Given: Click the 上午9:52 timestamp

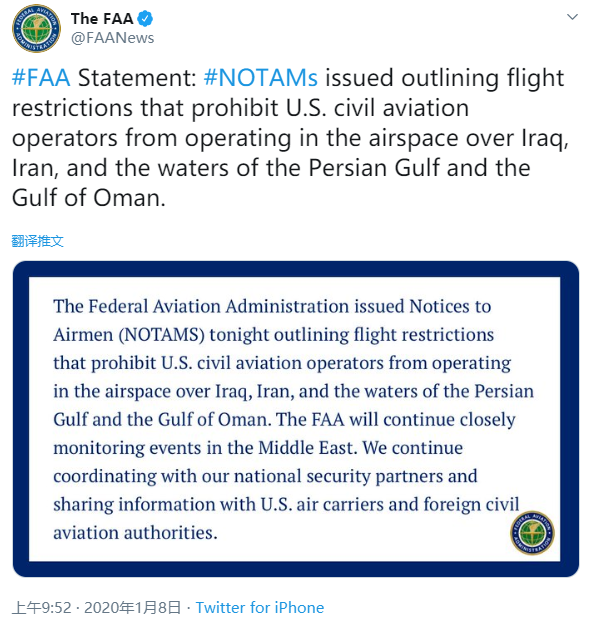Looking at the screenshot, I should pyautogui.click(x=42, y=608).
